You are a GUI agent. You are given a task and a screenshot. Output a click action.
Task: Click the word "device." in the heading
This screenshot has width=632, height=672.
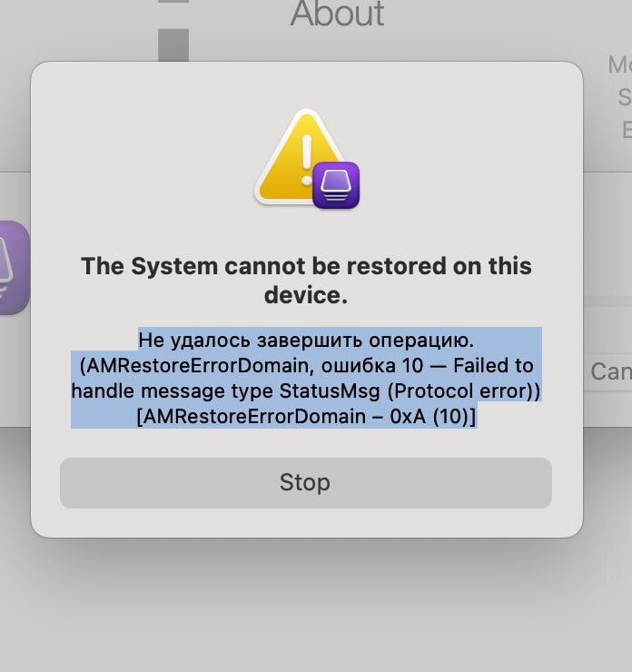(306, 295)
